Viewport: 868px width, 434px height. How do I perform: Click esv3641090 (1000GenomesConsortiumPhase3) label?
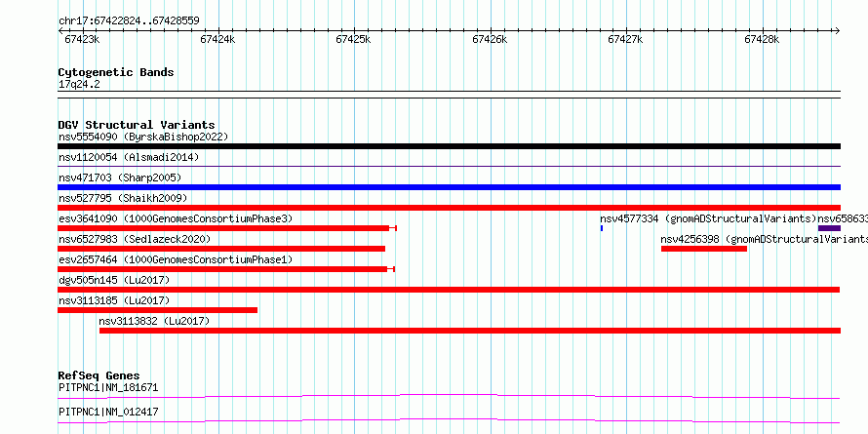pos(176,218)
